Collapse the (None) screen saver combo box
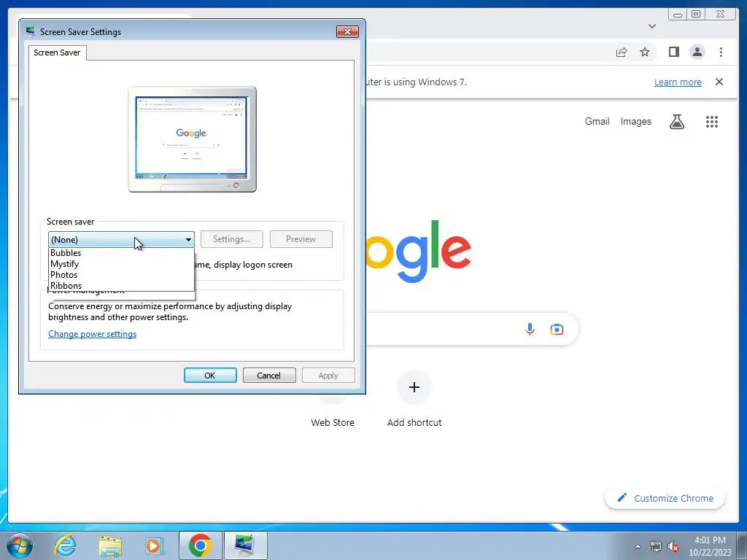This screenshot has height=560, width=747. pyautogui.click(x=121, y=239)
